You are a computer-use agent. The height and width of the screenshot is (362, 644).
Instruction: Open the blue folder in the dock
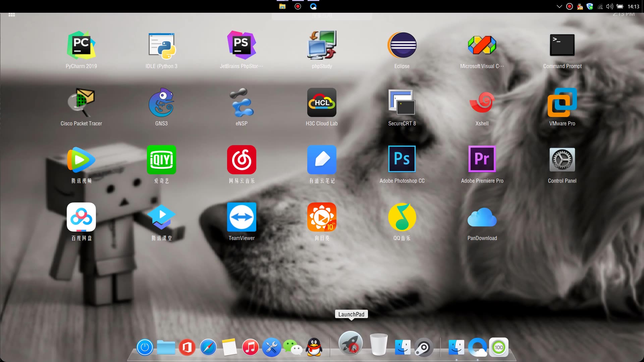[166, 348]
